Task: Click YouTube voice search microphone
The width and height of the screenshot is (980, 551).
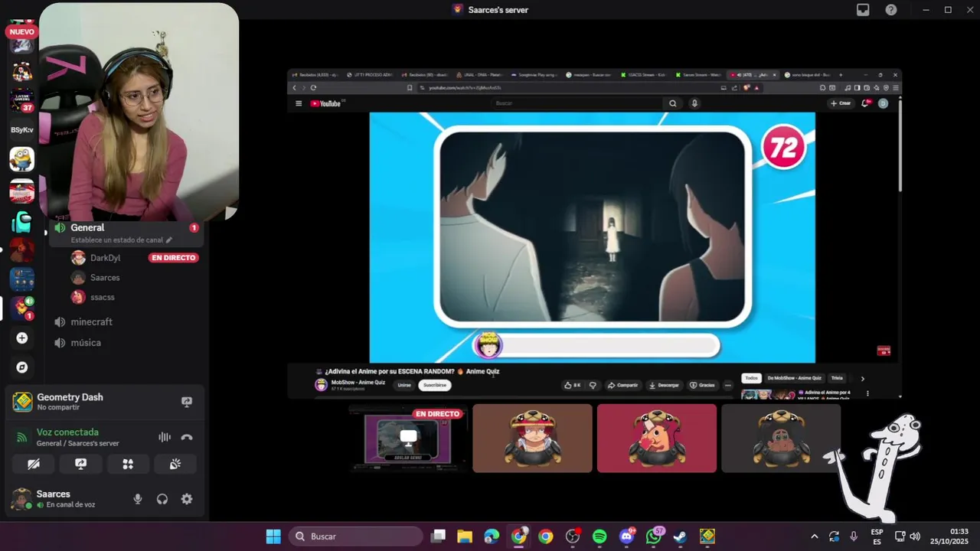Action: (x=694, y=103)
